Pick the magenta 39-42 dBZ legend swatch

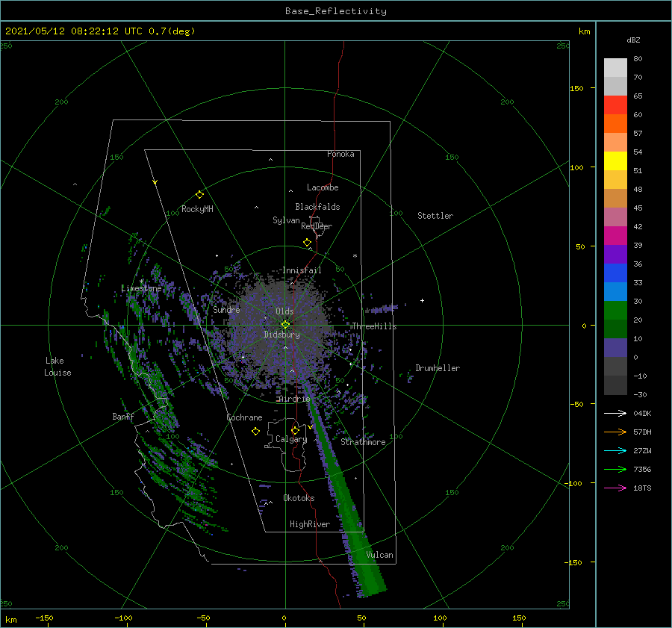tap(615, 236)
